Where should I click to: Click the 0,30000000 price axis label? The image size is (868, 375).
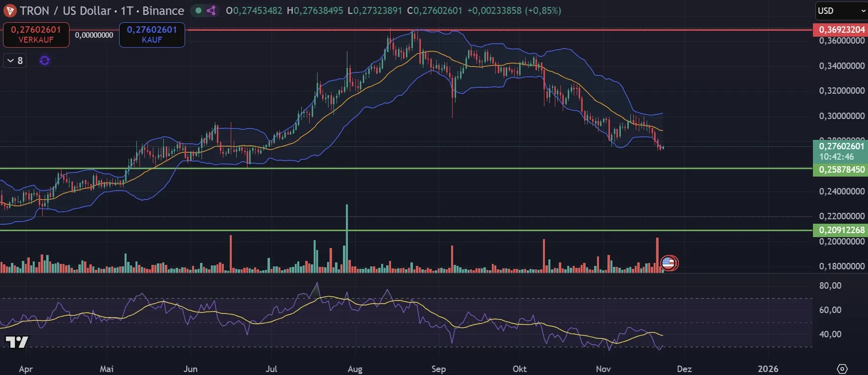(842, 116)
